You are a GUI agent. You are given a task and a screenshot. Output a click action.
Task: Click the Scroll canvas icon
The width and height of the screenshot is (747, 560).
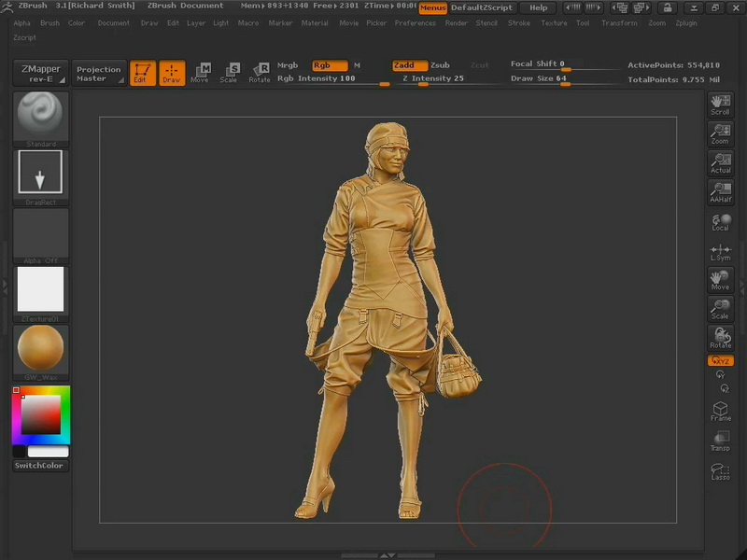(x=720, y=104)
